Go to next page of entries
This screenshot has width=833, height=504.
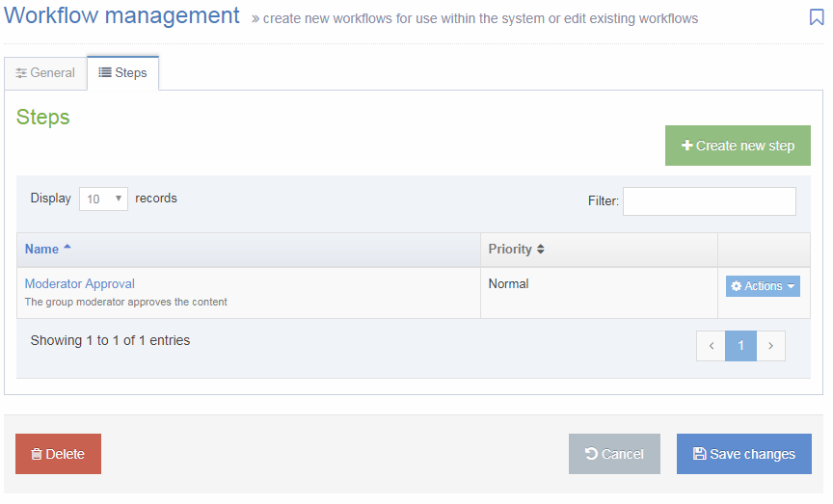tap(770, 346)
